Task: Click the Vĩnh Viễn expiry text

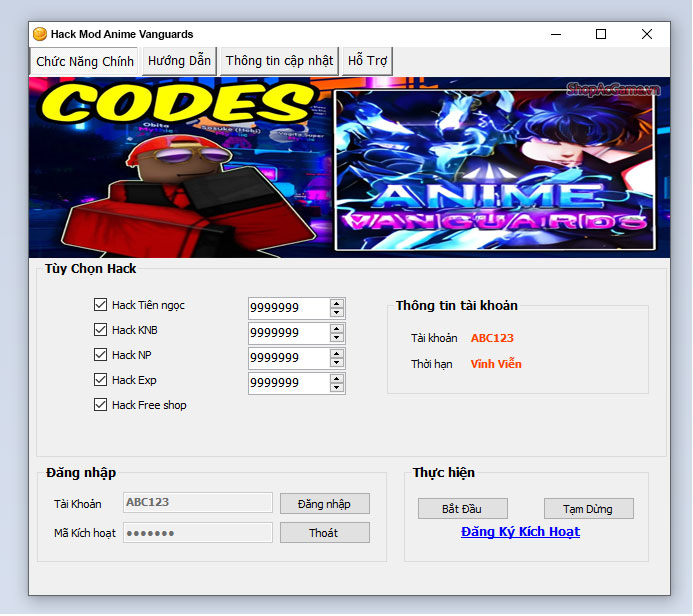Action: pyautogui.click(x=496, y=364)
